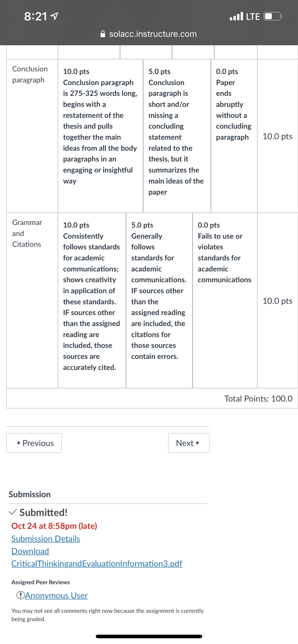
Task: Click the Download link text
Action: pos(30,551)
